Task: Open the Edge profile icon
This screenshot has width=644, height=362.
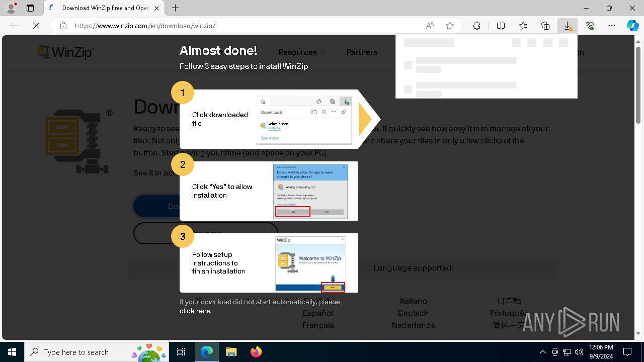Action: (x=11, y=8)
